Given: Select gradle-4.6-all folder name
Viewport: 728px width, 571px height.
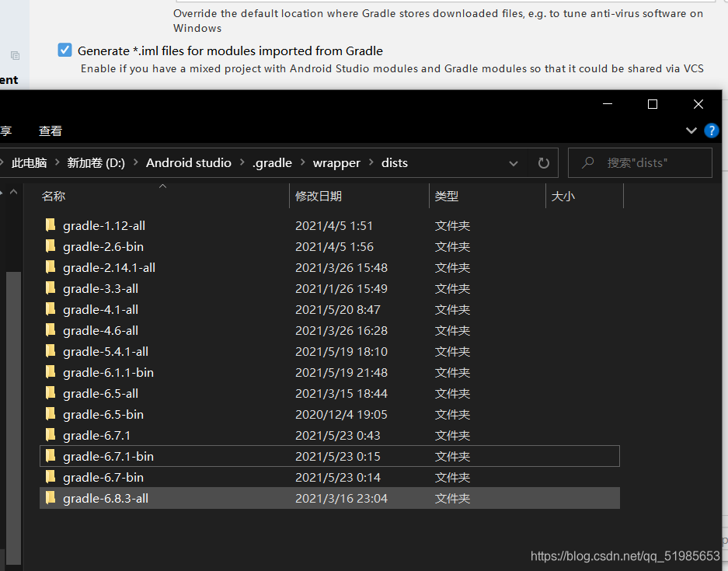Looking at the screenshot, I should tap(101, 330).
